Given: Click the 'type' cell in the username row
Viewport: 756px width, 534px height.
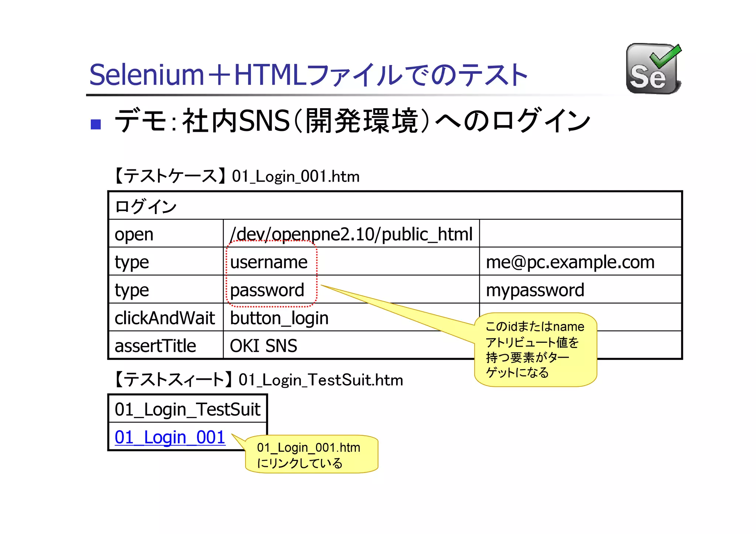Looking at the screenshot, I should [166, 261].
